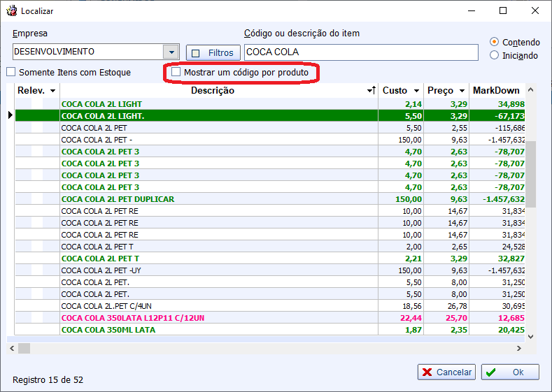552x392 pixels.
Task: Open the Custo column filter dropdown
Action: [x=416, y=91]
